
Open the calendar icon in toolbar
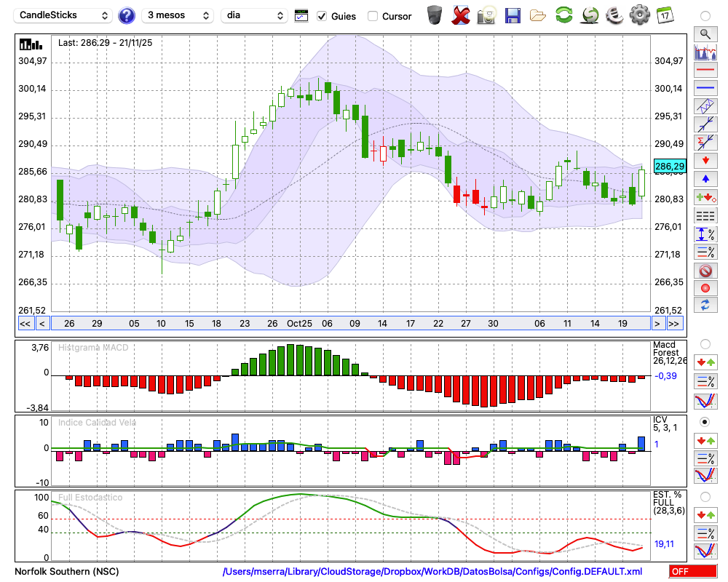[x=664, y=15]
